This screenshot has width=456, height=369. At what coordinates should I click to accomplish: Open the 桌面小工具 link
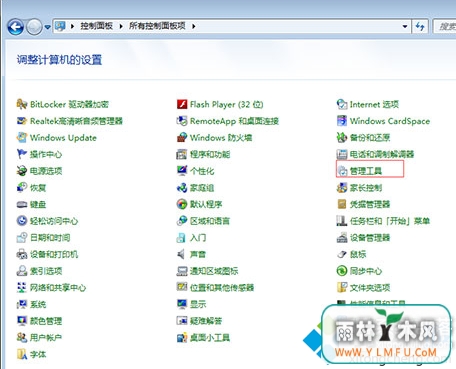coord(210,338)
